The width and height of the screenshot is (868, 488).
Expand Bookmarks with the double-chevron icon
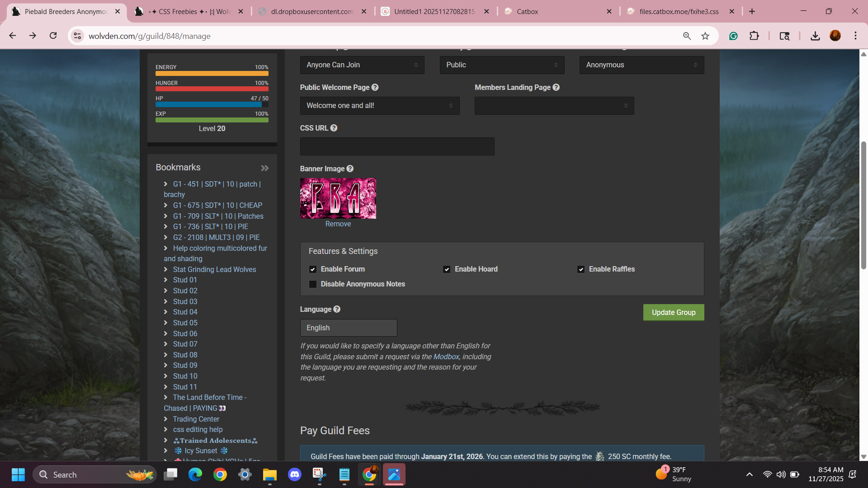click(265, 168)
